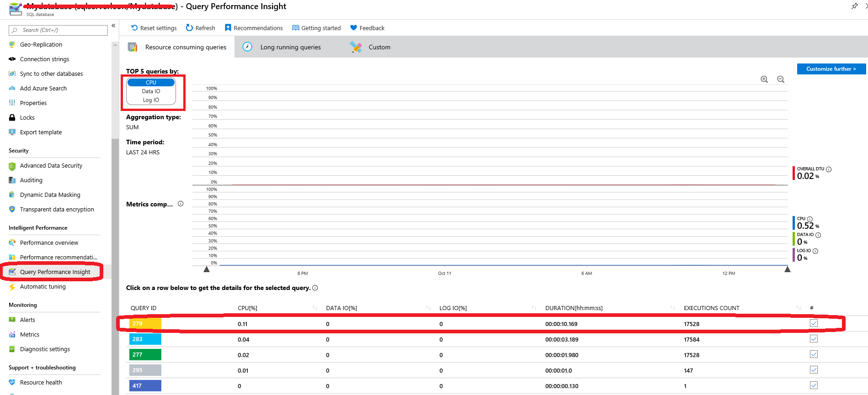Click the Connection strings plug icon
Image resolution: width=868 pixels, height=395 pixels.
(12, 59)
